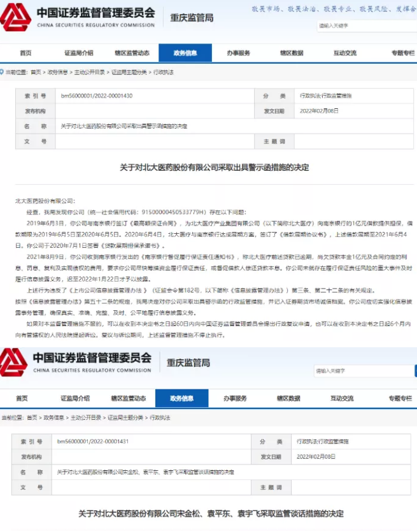Go to 辖区监管动态 in the upper navigation bar
This screenshot has height=532, width=417.
132,53
